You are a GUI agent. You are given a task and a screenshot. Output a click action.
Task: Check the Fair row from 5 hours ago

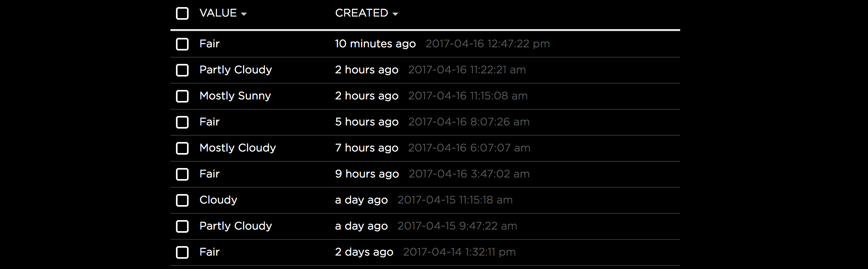[182, 122]
